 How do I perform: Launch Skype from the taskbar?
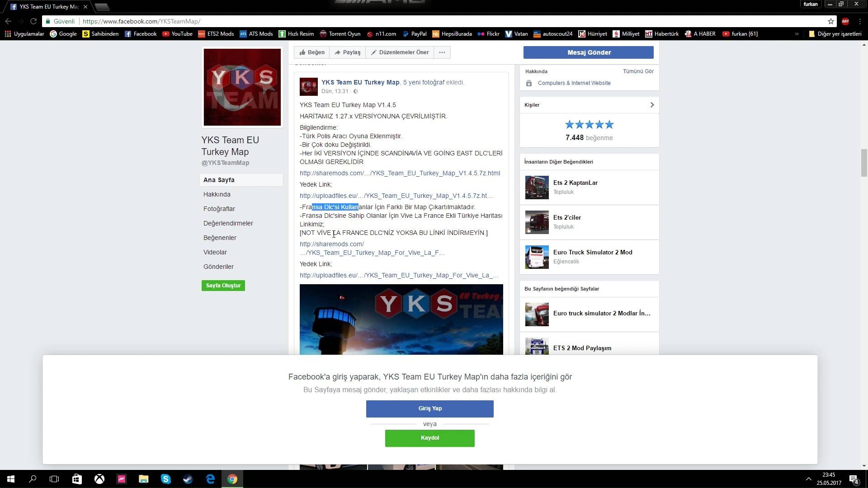pos(165,479)
